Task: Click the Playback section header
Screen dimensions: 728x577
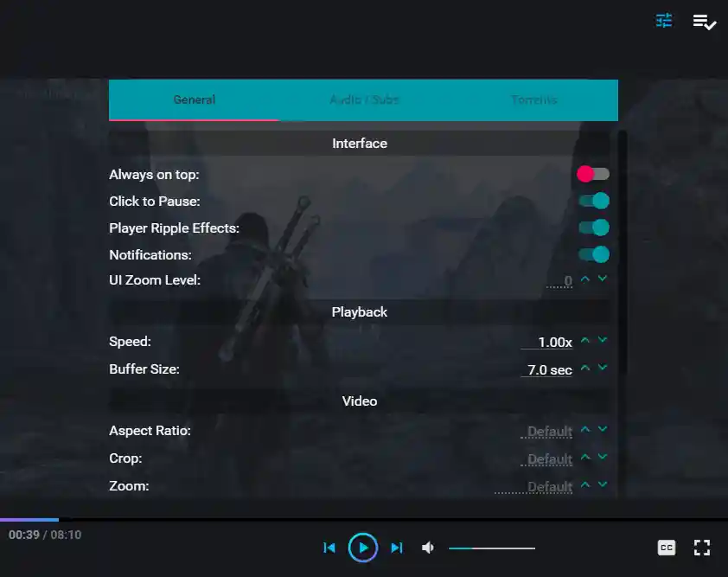Action: tap(360, 312)
